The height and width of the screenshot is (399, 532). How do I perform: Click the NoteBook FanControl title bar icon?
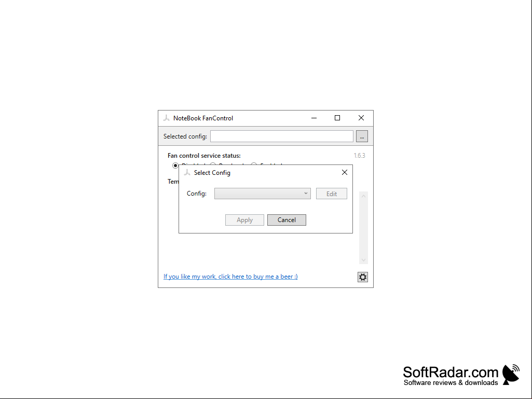[x=166, y=118]
